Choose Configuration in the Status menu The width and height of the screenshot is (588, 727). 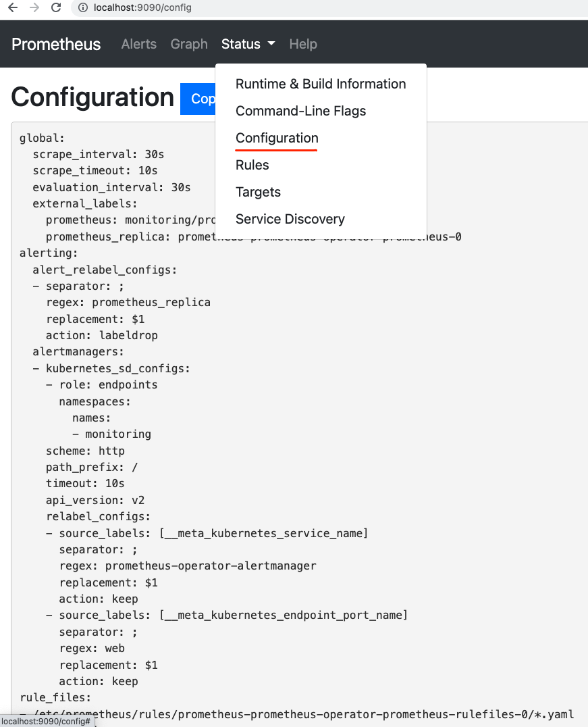[x=277, y=139]
